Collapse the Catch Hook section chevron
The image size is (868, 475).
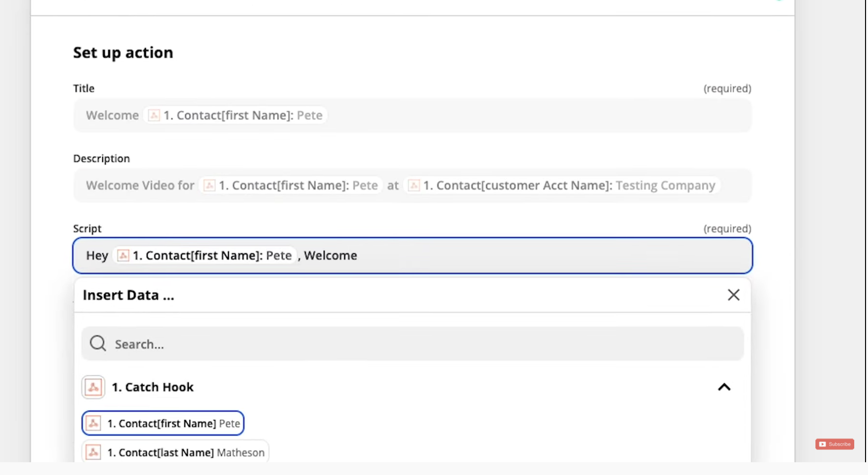click(x=724, y=387)
